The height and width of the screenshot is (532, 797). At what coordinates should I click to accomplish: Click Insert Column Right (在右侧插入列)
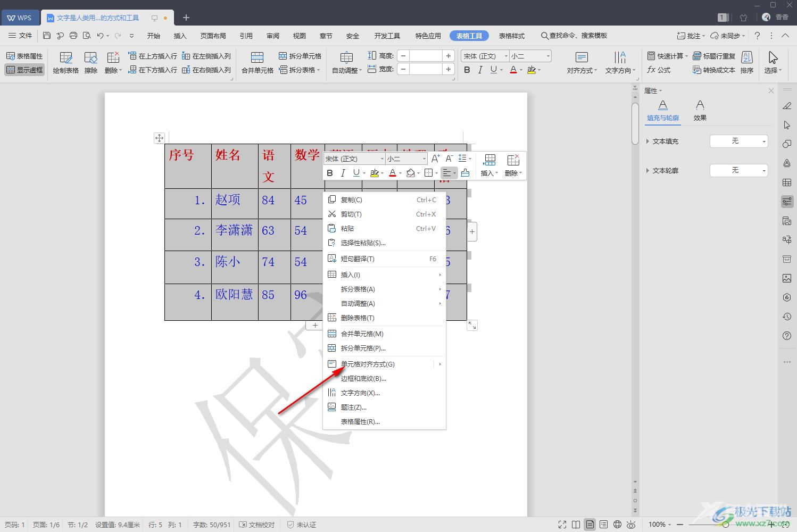click(x=206, y=70)
